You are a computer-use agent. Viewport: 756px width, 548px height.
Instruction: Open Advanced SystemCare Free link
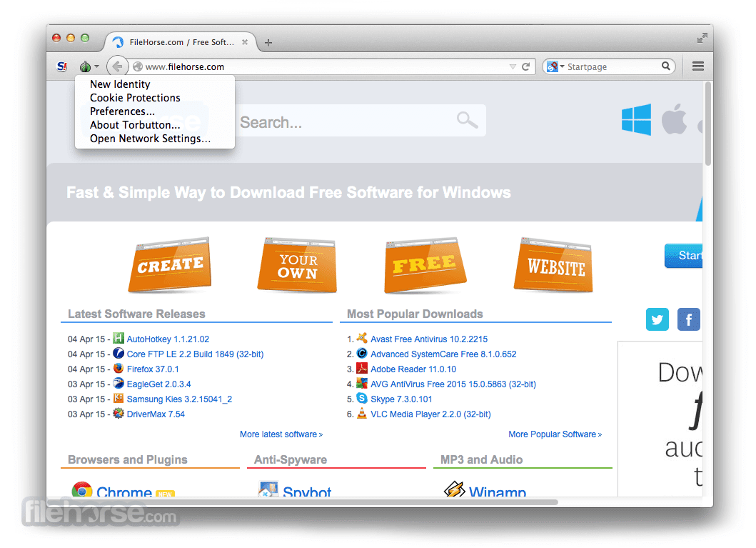(443, 354)
